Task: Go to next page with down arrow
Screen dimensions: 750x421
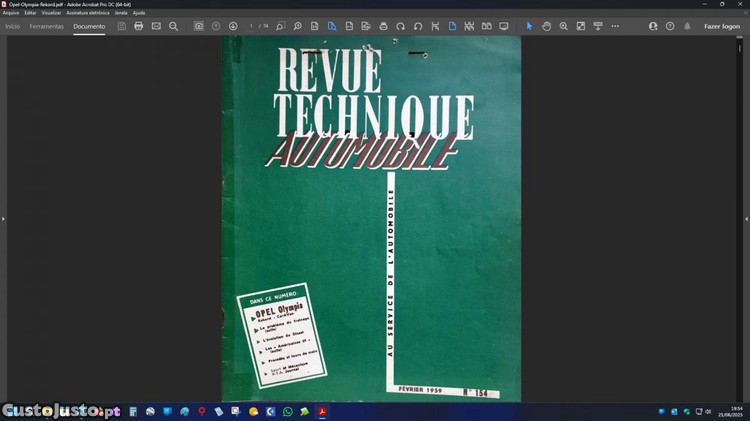Action: pos(233,26)
